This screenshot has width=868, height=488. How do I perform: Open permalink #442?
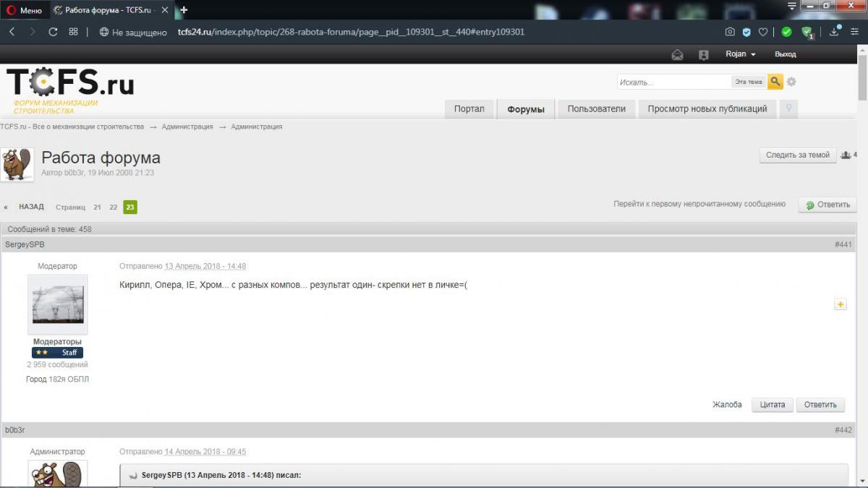coord(843,430)
